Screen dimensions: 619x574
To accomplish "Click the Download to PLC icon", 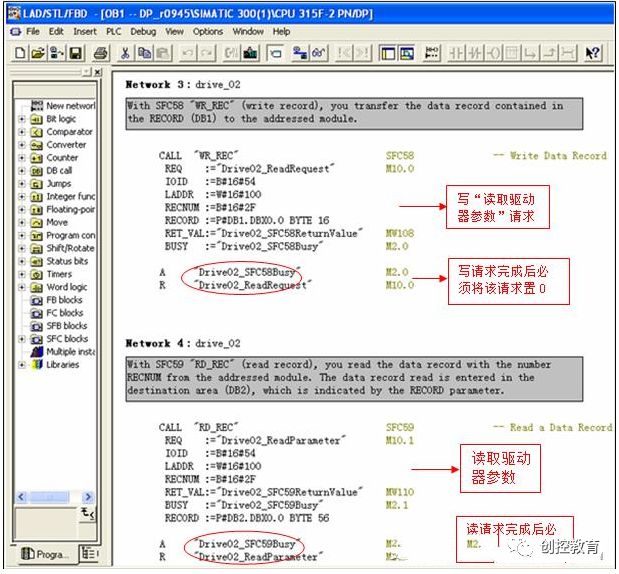I will pyautogui.click(x=250, y=53).
